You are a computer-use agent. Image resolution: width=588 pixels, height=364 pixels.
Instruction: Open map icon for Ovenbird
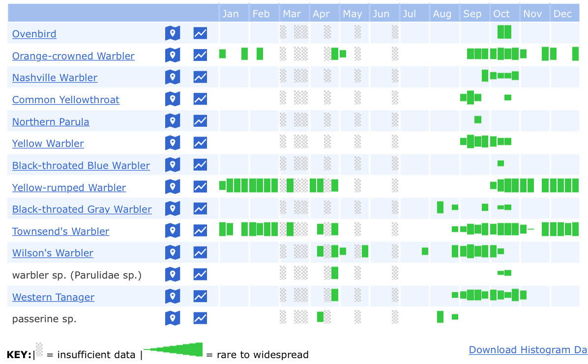point(173,33)
